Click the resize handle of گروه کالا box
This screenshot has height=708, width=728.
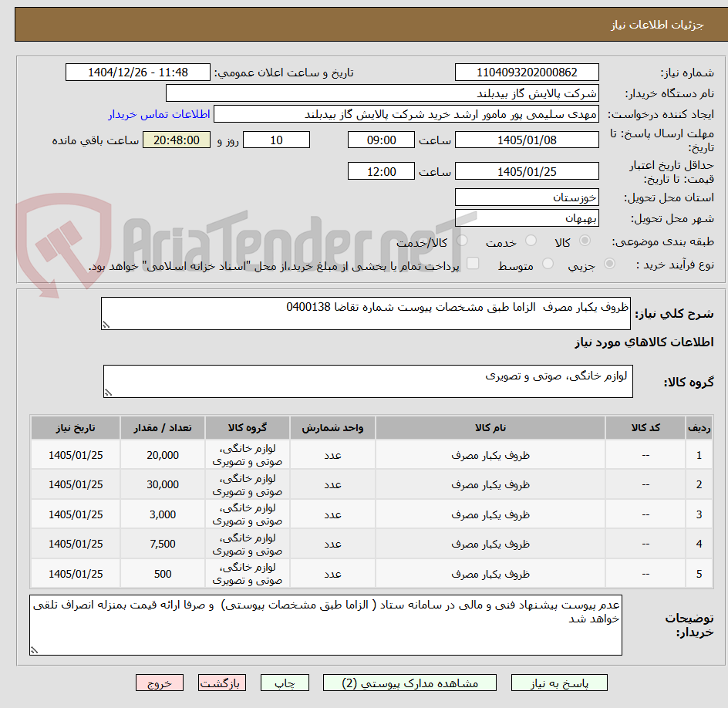pyautogui.click(x=108, y=393)
